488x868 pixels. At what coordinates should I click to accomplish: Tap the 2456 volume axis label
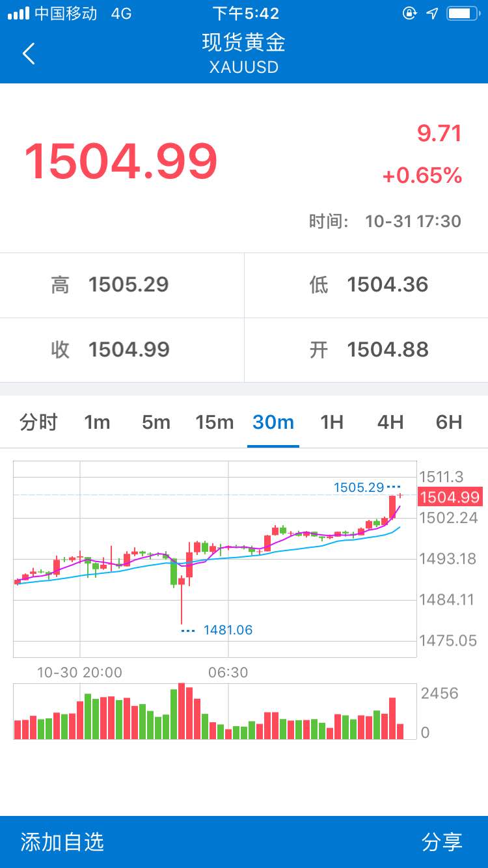click(x=440, y=694)
